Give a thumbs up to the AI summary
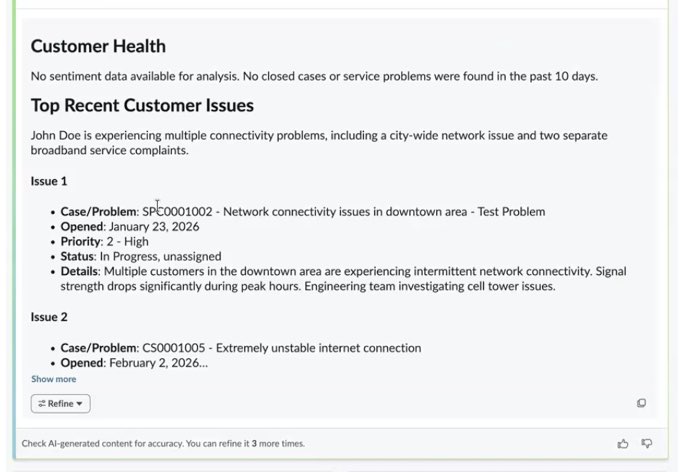Screen dimensions: 688x472 click(x=623, y=444)
